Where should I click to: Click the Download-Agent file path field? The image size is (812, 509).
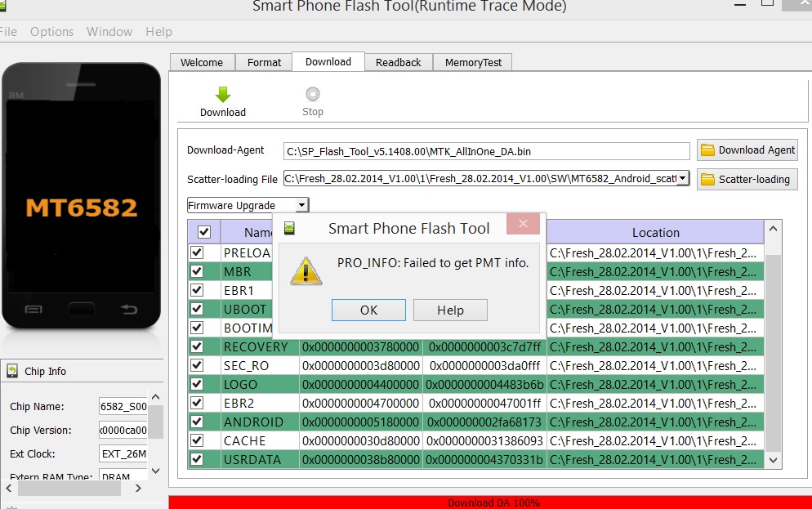tap(486, 151)
